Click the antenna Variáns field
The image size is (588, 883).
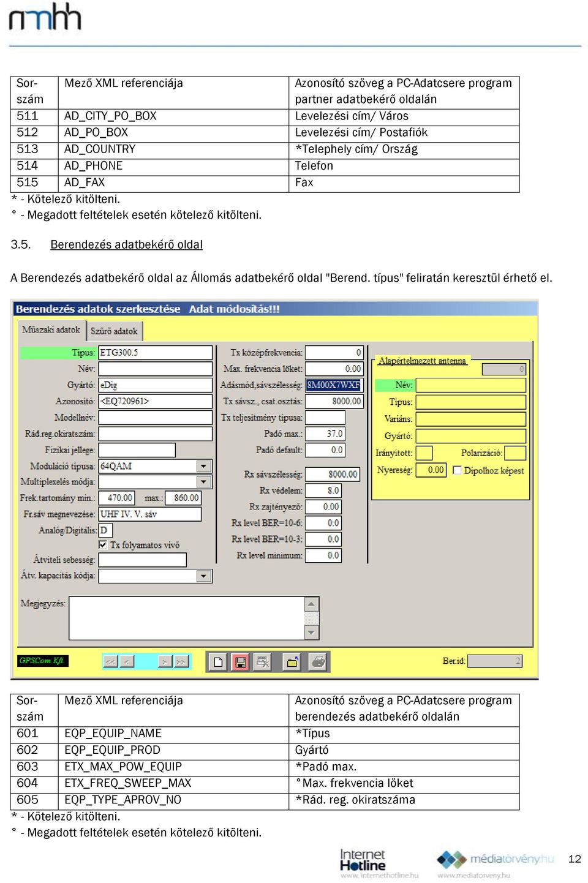point(471,419)
